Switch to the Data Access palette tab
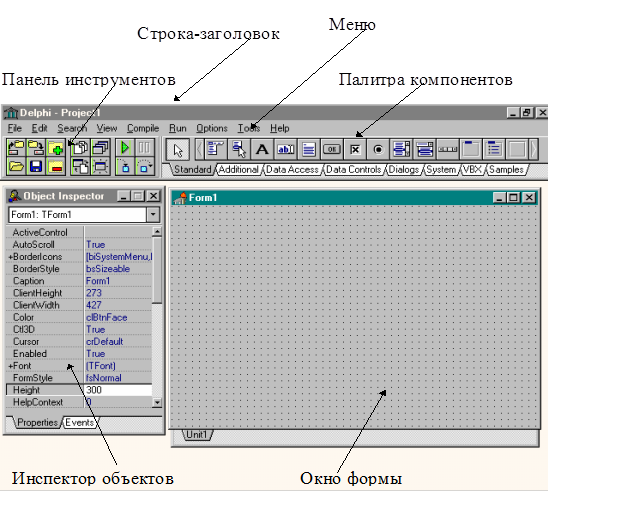 [x=292, y=170]
